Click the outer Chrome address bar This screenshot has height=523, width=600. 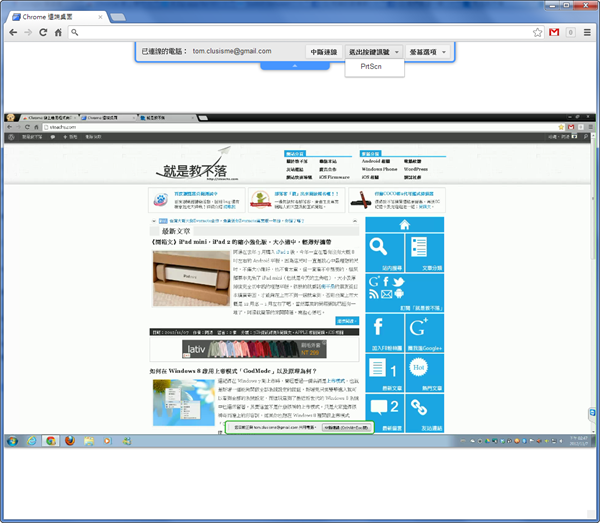coord(300,33)
